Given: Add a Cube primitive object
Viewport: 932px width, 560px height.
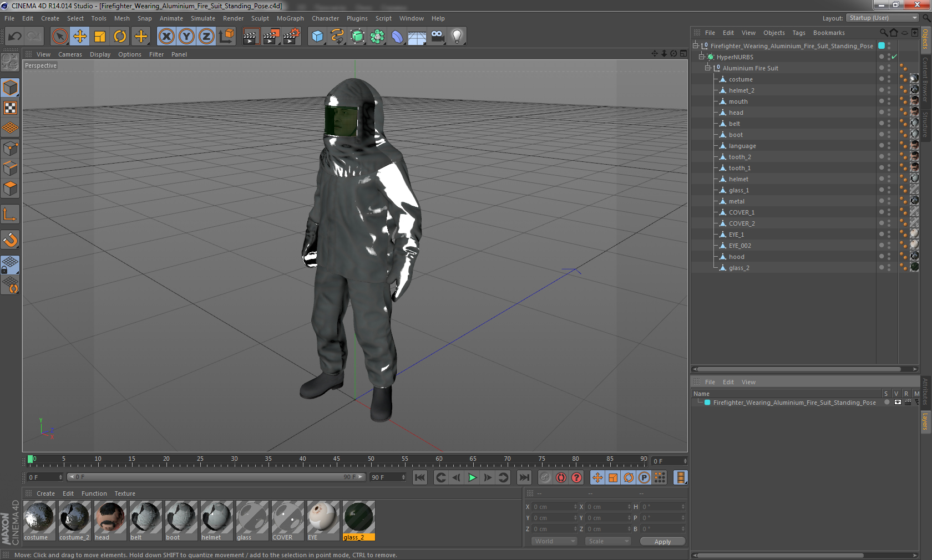Looking at the screenshot, I should click(x=317, y=37).
